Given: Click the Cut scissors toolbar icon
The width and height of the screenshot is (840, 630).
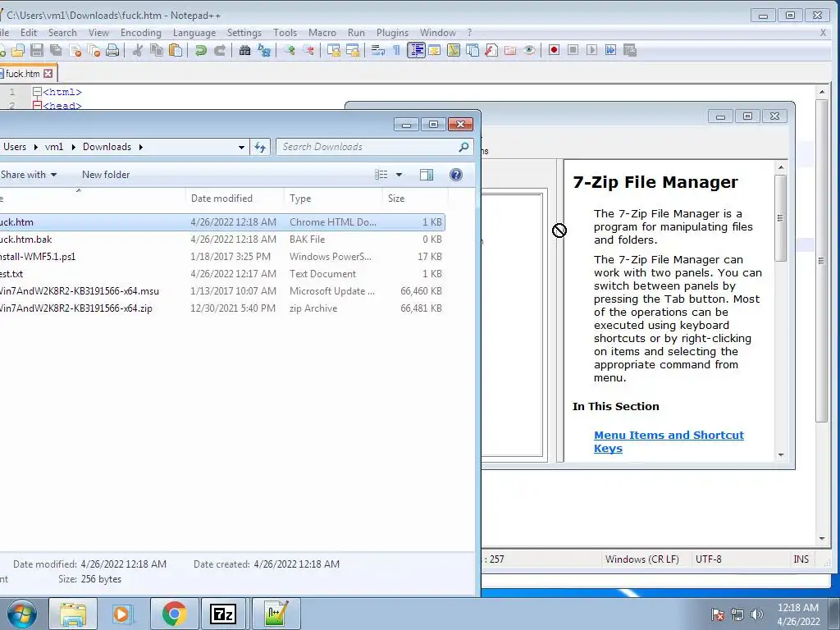Looking at the screenshot, I should 138,50.
